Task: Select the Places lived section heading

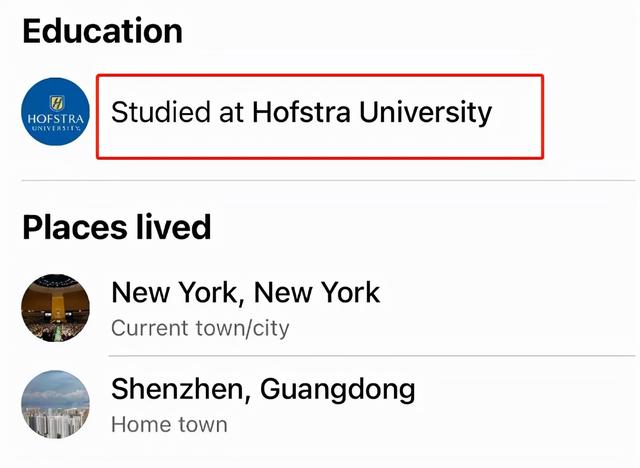Action: coord(117,227)
